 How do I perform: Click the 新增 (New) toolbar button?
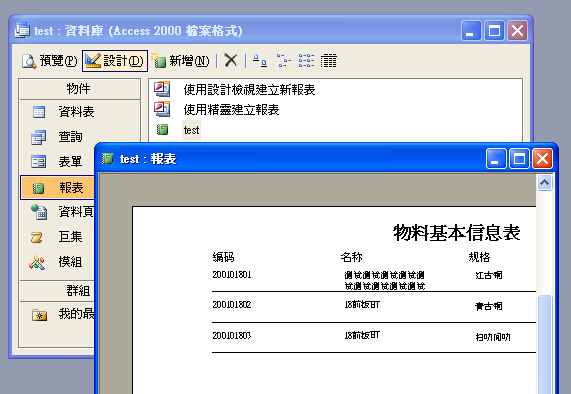(x=181, y=61)
